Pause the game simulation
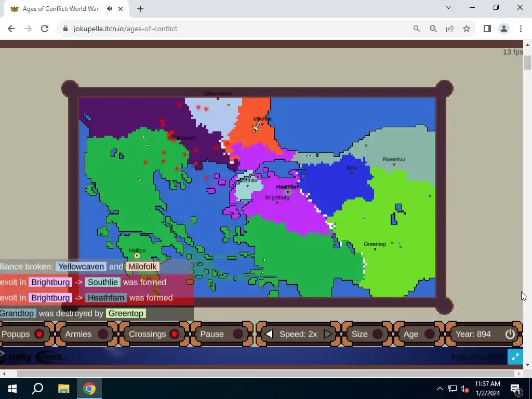This screenshot has width=532, height=399. [238, 334]
